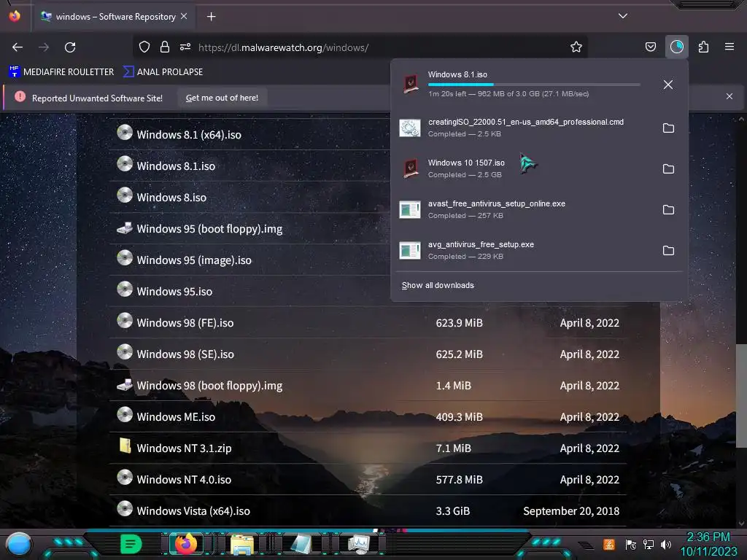Viewport: 747px width, 560px height.
Task: Open Windows 98 (FE).iso link
Action: (x=185, y=323)
